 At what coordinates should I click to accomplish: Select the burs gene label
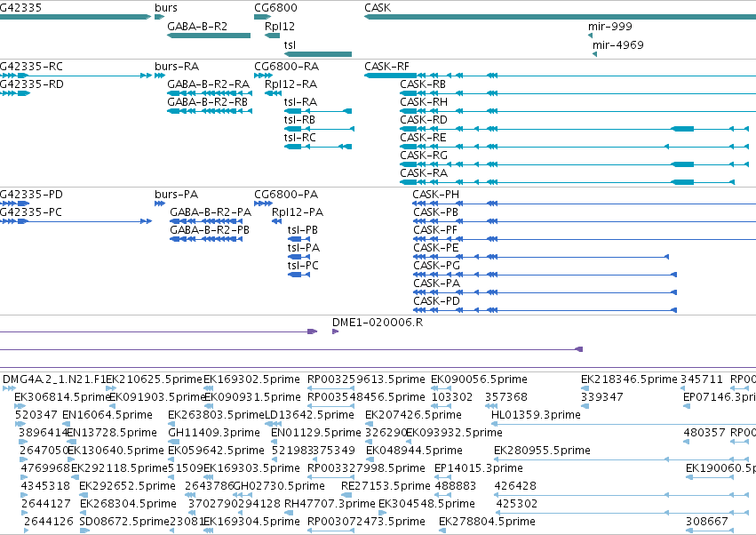pyautogui.click(x=166, y=8)
